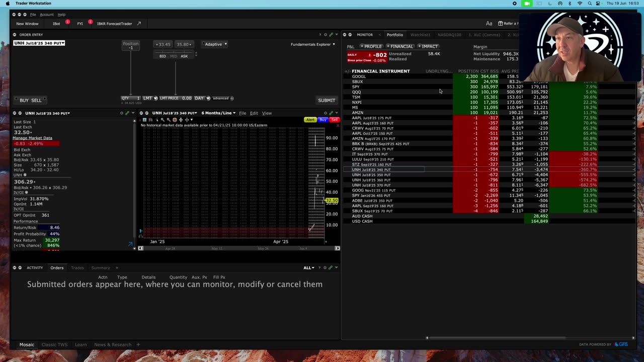
Task: Toggle the PROFILE section in Portfolio
Action: coord(371,47)
